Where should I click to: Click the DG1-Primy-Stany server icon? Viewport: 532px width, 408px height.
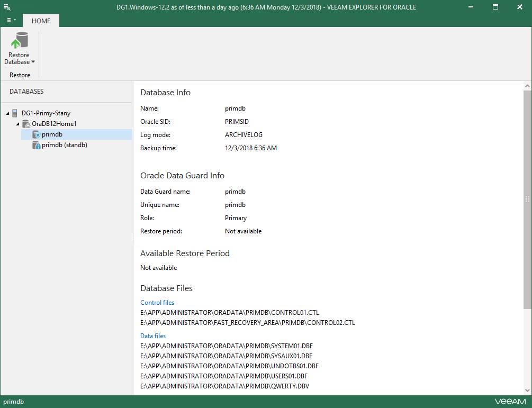15,113
